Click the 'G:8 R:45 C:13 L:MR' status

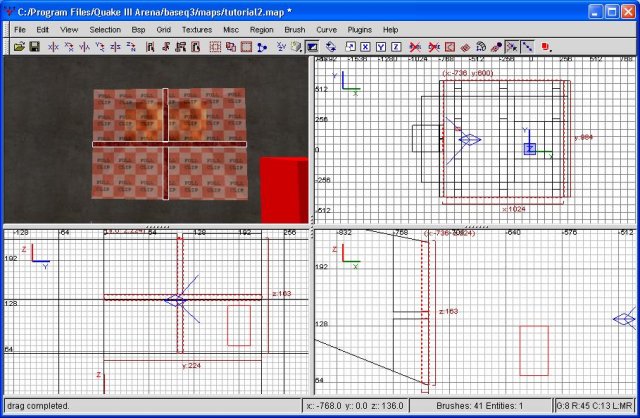tap(594, 406)
